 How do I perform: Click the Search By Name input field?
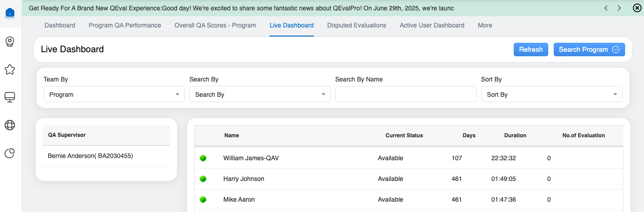405,95
